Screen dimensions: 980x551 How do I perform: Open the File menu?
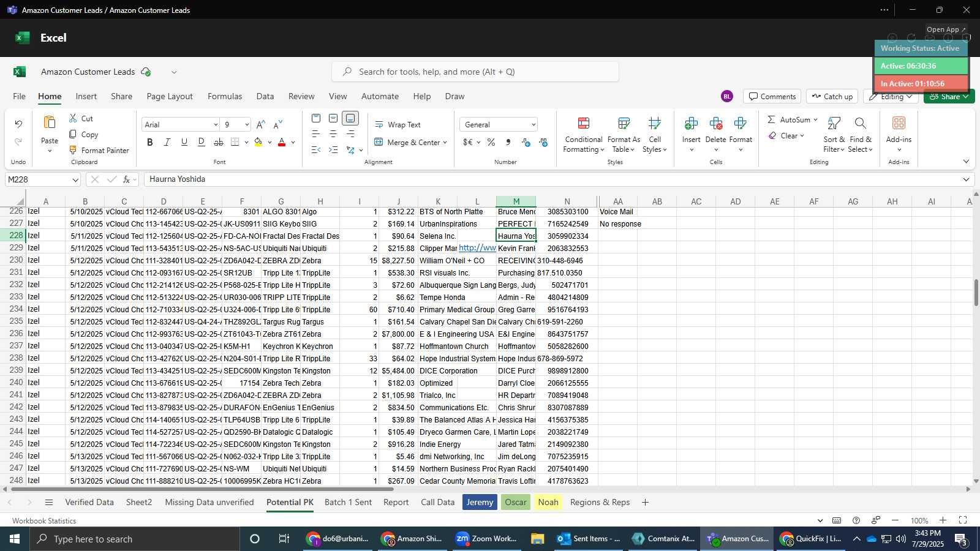(19, 96)
